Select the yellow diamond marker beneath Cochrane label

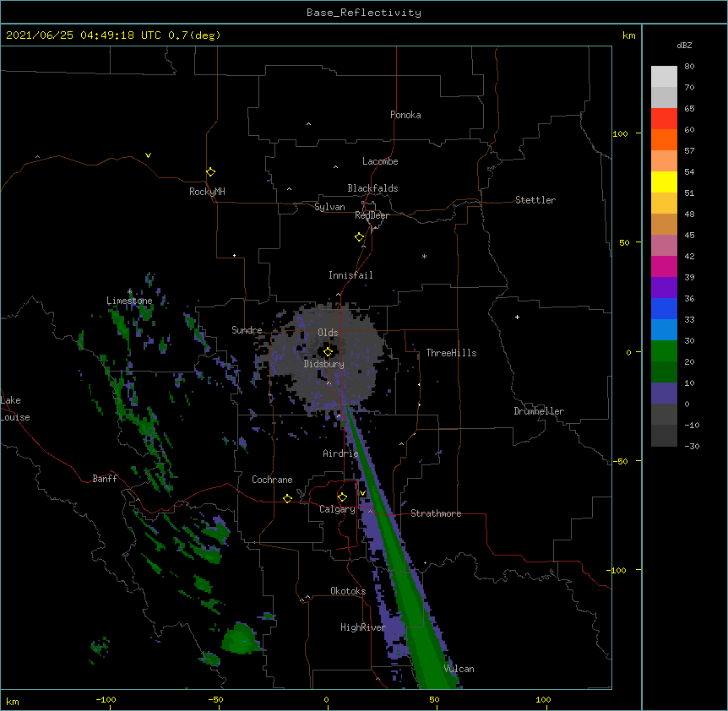click(287, 498)
